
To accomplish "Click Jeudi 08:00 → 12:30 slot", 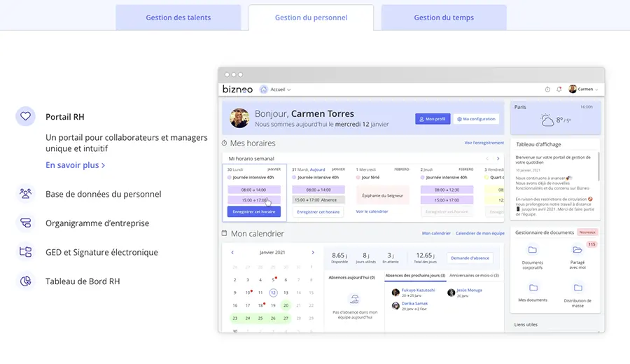I will pos(447,190).
